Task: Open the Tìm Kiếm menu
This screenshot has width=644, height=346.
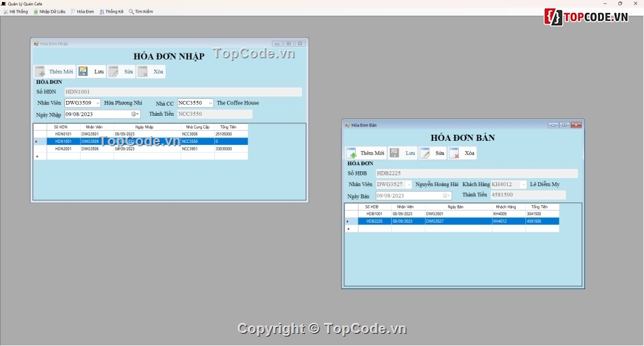Action: pos(141,12)
